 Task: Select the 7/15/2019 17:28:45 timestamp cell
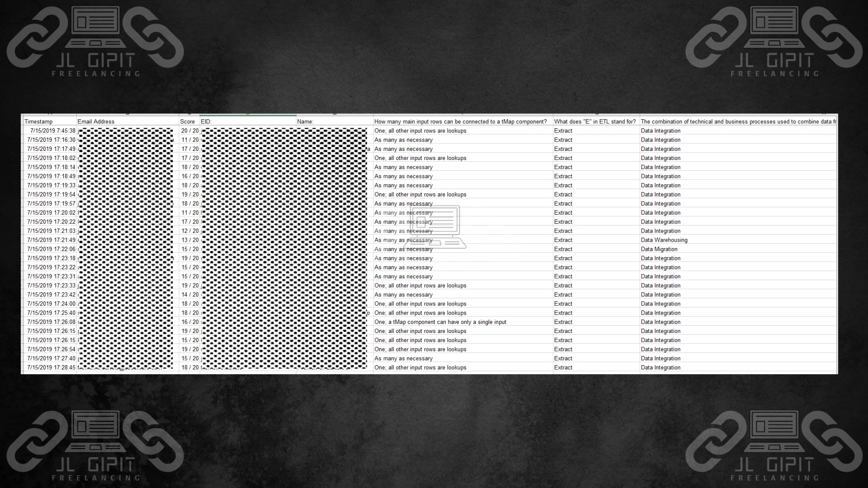pyautogui.click(x=51, y=367)
